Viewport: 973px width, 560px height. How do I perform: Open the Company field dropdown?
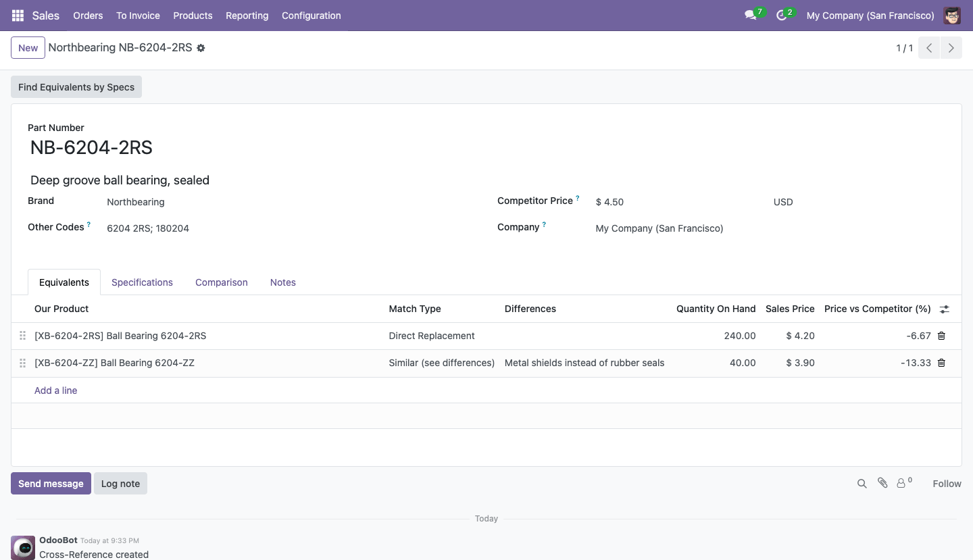pyautogui.click(x=770, y=228)
